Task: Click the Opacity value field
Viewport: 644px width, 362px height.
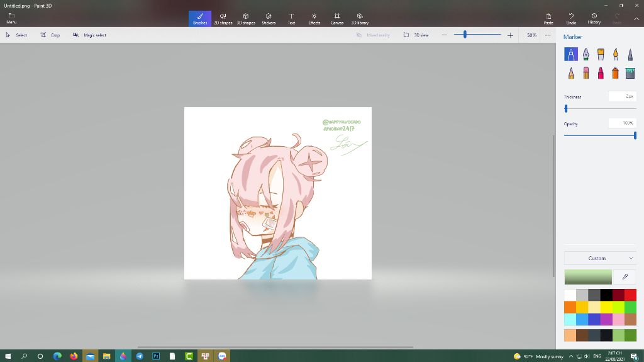Action: [622, 123]
